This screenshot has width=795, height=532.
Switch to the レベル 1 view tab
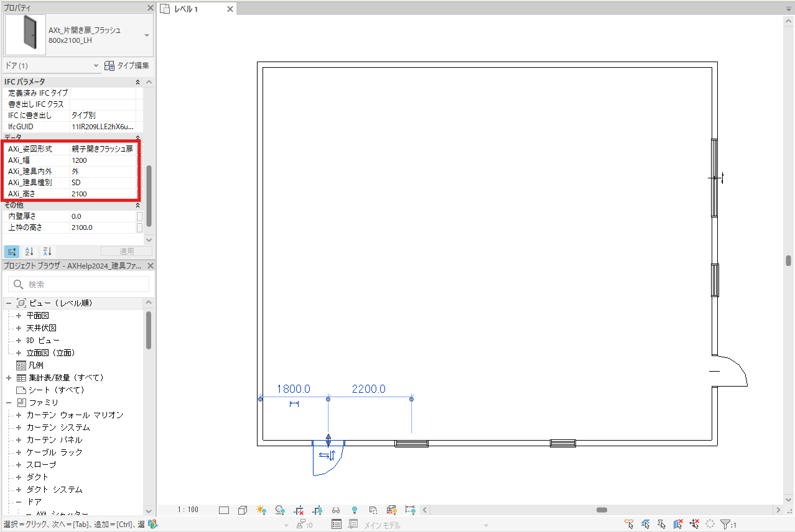pos(187,9)
